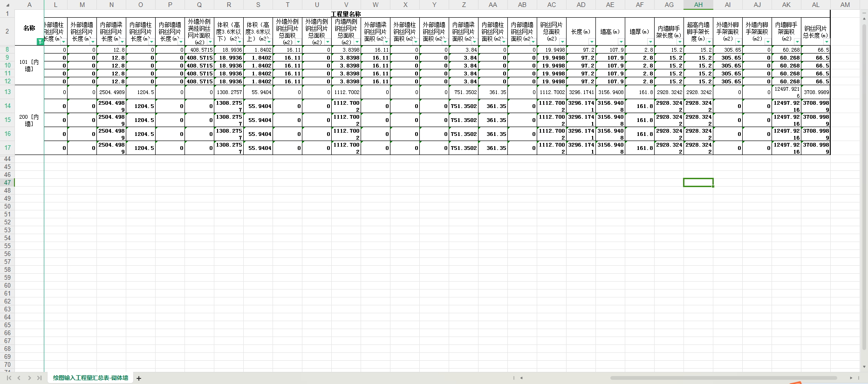Select row 1 header
Viewport: 868px width, 384px height.
click(x=7, y=13)
